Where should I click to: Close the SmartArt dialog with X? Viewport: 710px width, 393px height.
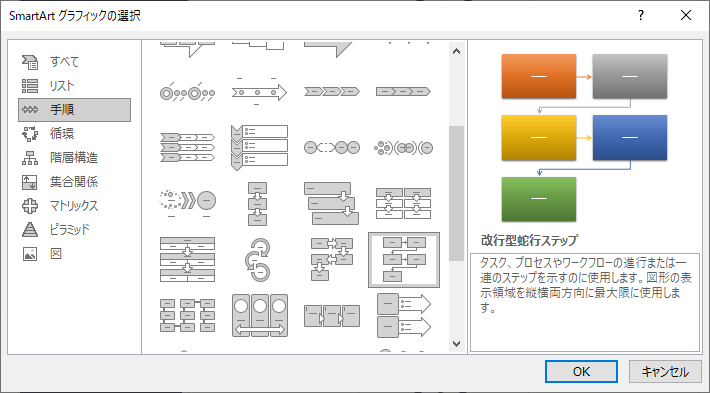click(686, 15)
